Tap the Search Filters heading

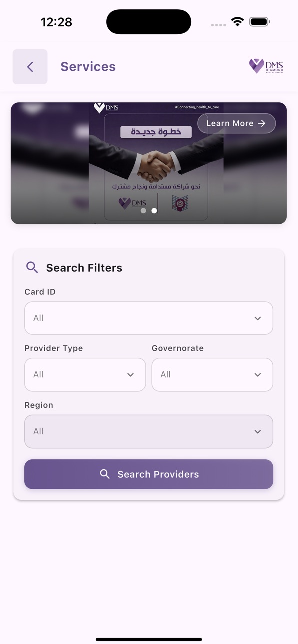click(x=84, y=268)
